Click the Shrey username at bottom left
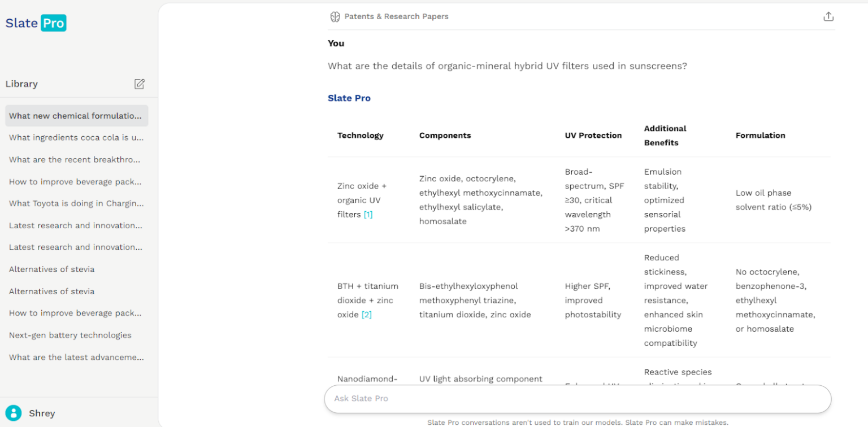The image size is (868, 427). tap(42, 413)
